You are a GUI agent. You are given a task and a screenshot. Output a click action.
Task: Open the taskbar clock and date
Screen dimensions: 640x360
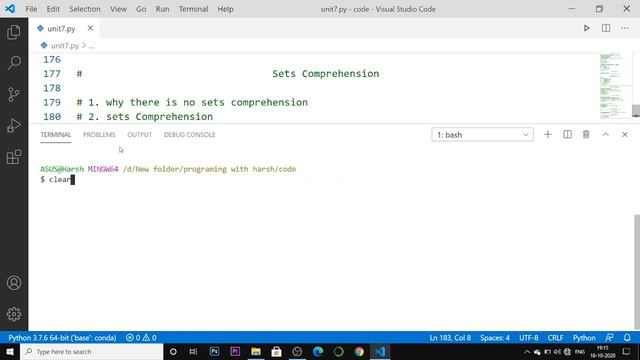click(x=603, y=351)
